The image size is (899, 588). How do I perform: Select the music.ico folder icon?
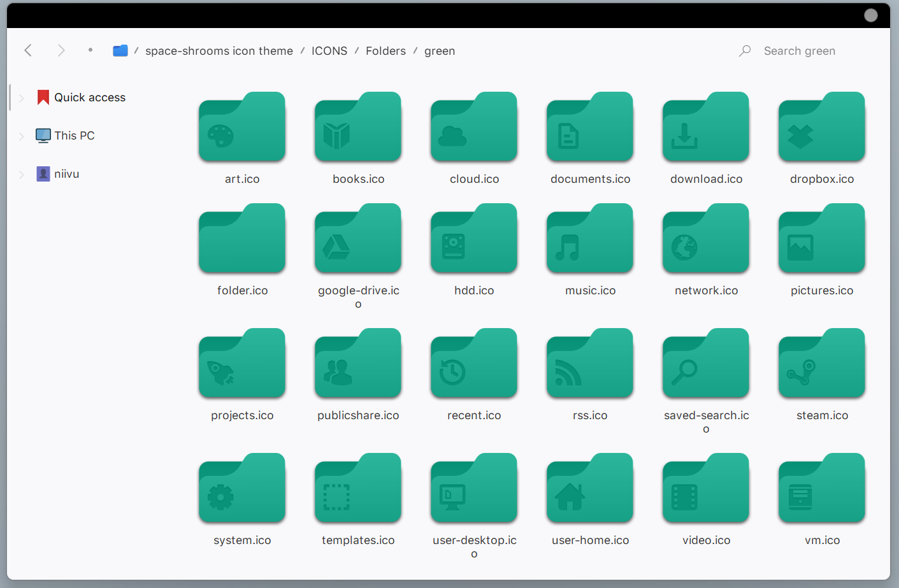pos(590,238)
